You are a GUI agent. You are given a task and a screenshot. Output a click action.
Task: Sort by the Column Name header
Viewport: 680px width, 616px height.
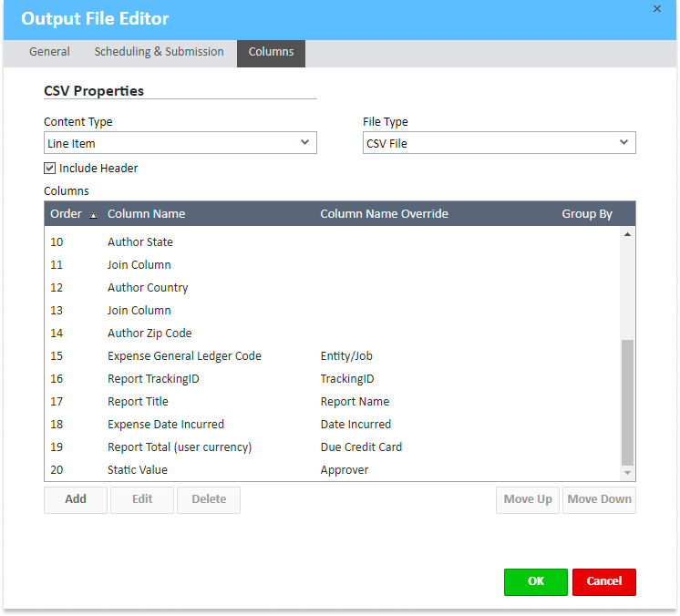146,214
